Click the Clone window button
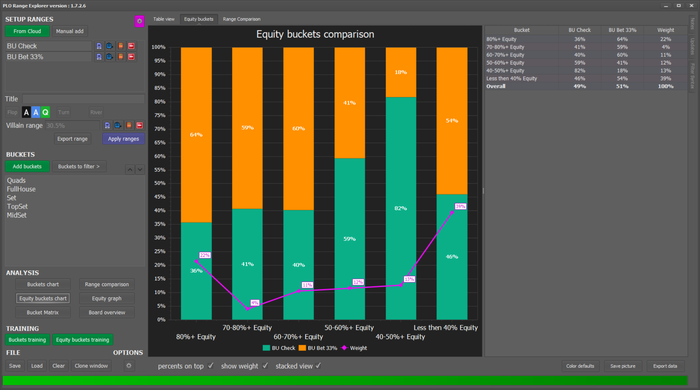The image size is (700, 390). coord(91,366)
